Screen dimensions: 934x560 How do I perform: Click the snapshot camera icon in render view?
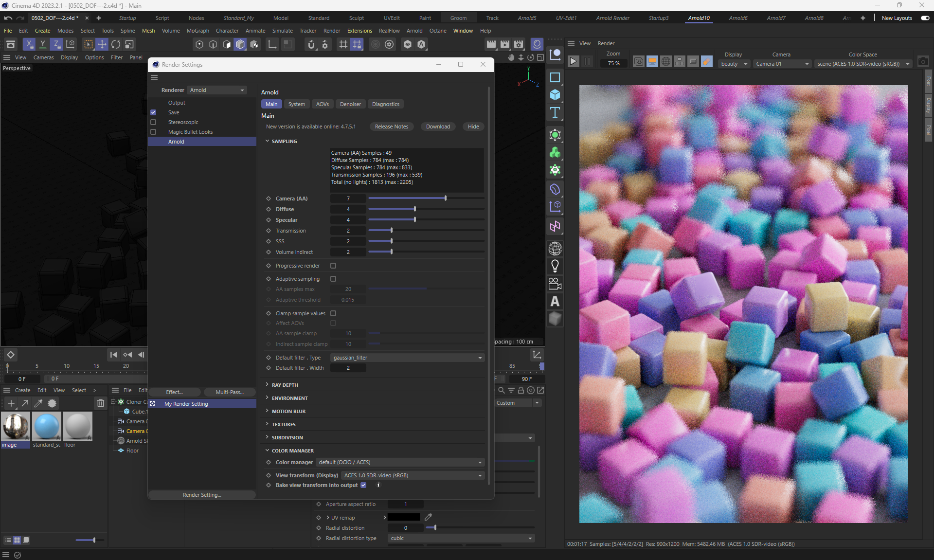[923, 62]
